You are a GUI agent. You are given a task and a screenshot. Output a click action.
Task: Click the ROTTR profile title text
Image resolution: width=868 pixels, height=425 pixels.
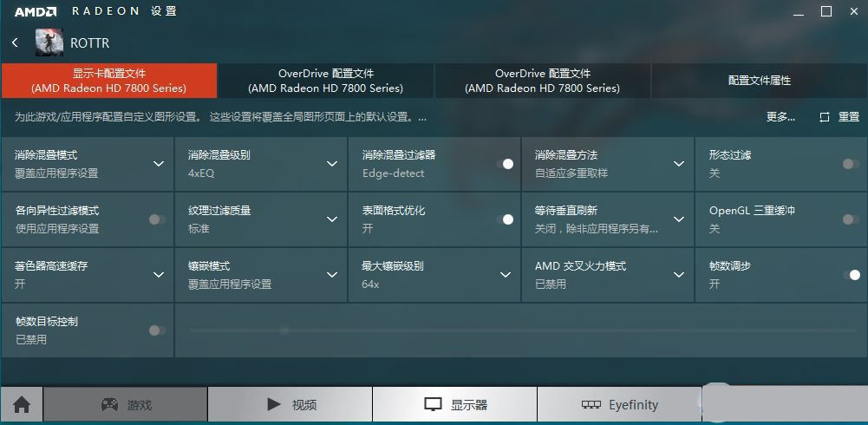point(89,43)
